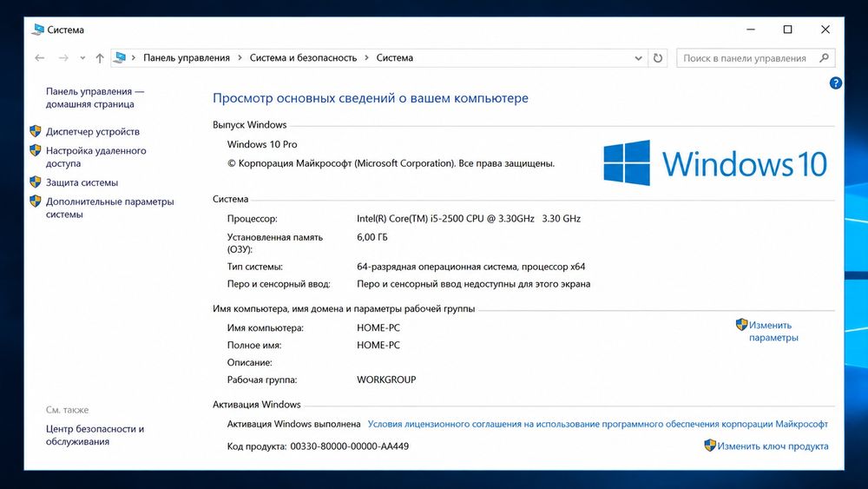This screenshot has height=489, width=868.
Task: Select the 64-разрядная операционная система text
Action: pyautogui.click(x=471, y=267)
